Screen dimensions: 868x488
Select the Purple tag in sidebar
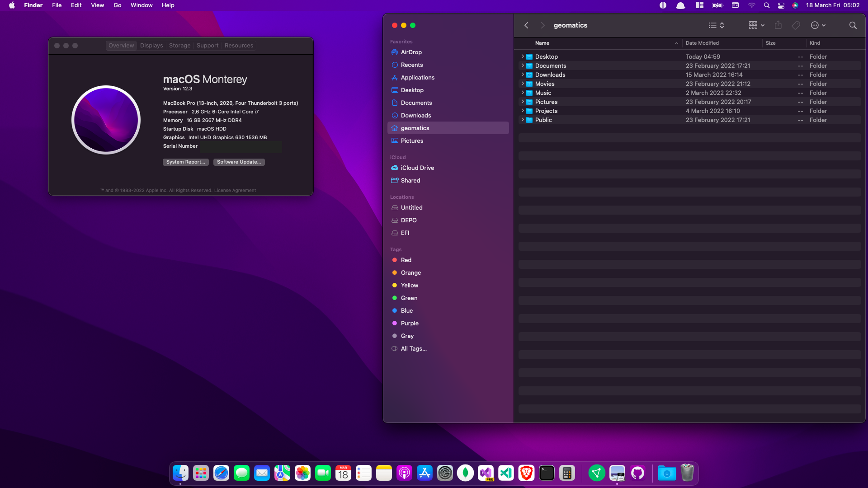409,324
